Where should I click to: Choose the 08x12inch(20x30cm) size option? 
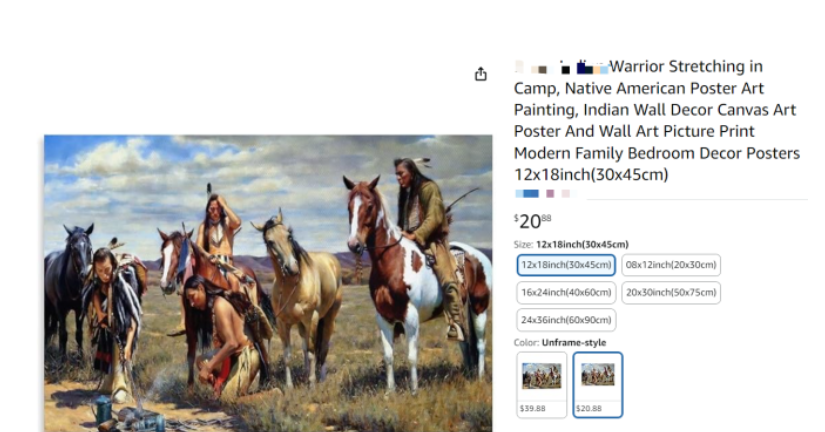pyautogui.click(x=671, y=265)
